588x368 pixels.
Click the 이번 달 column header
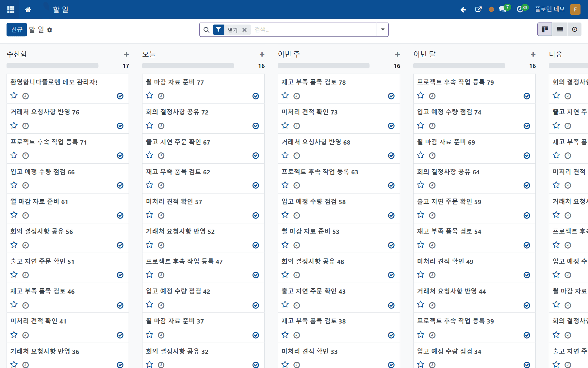425,54
